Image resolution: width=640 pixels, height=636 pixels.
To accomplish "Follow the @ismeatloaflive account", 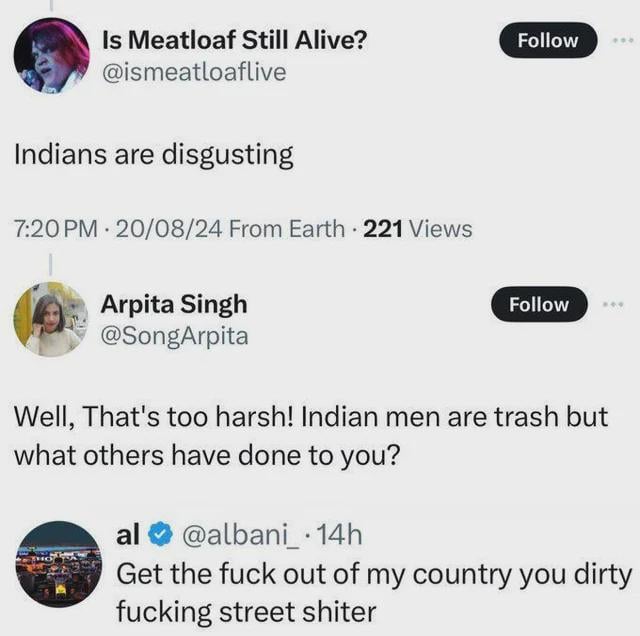I will [548, 41].
